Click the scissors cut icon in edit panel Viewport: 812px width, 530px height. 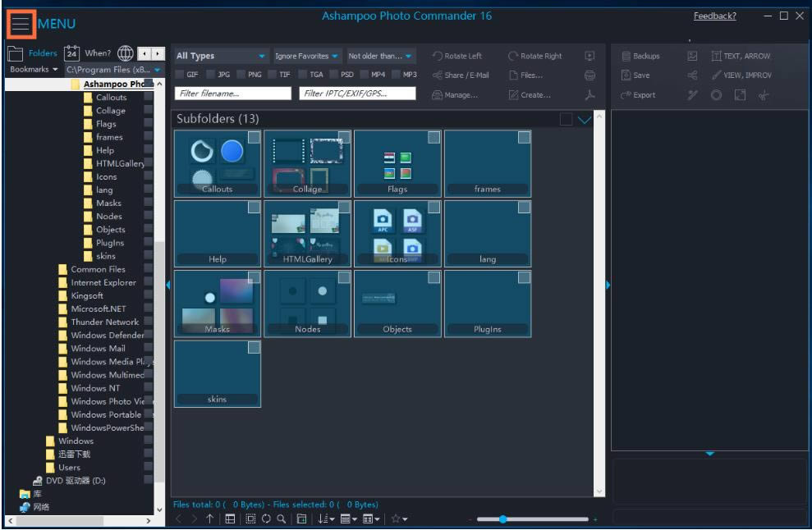pos(764,95)
